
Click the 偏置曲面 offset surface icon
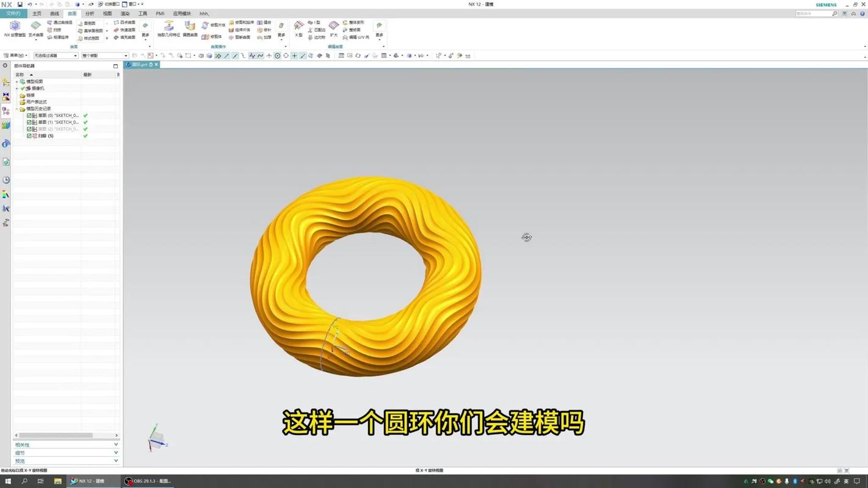pos(190,27)
